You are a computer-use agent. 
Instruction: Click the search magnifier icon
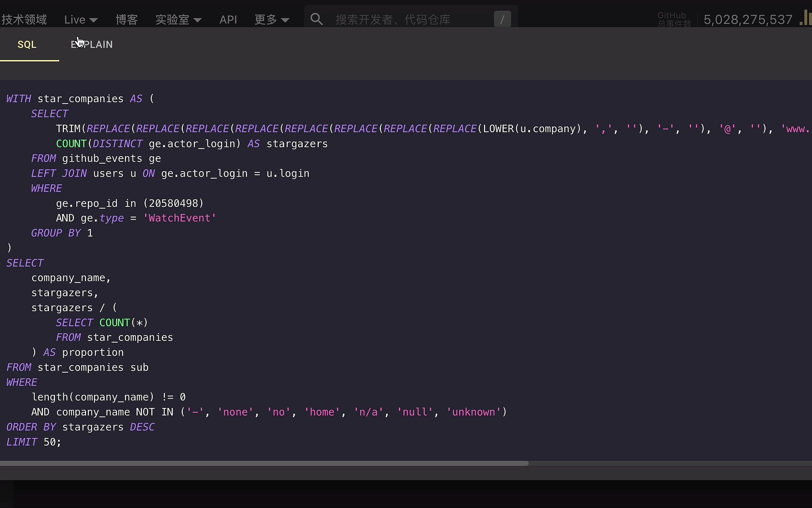click(317, 19)
